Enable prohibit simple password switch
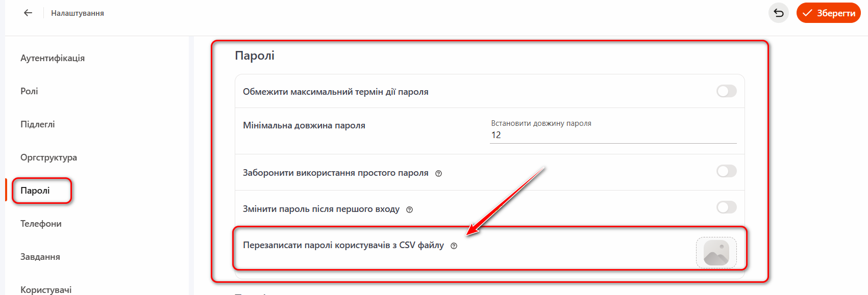Screen dimensions: 868x295 tap(726, 171)
